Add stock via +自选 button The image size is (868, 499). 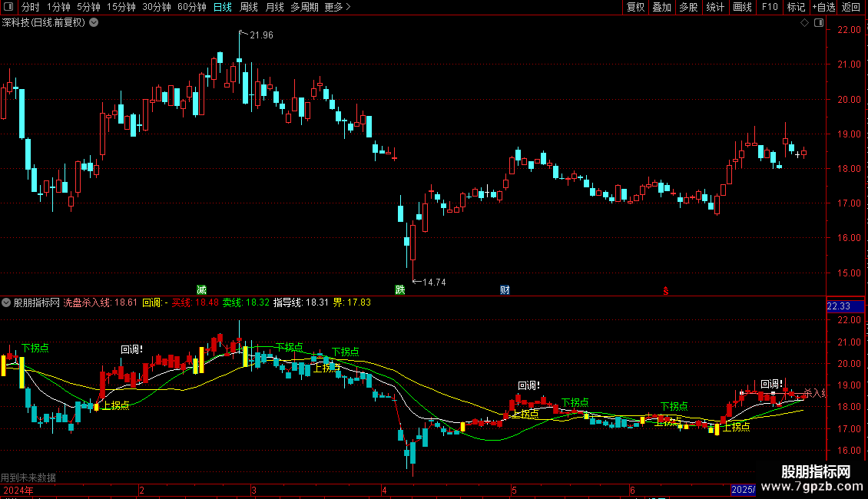pos(823,7)
